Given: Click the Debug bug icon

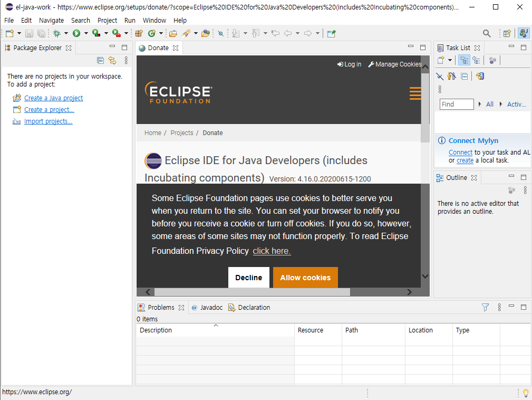Looking at the screenshot, I should pyautogui.click(x=56, y=33).
